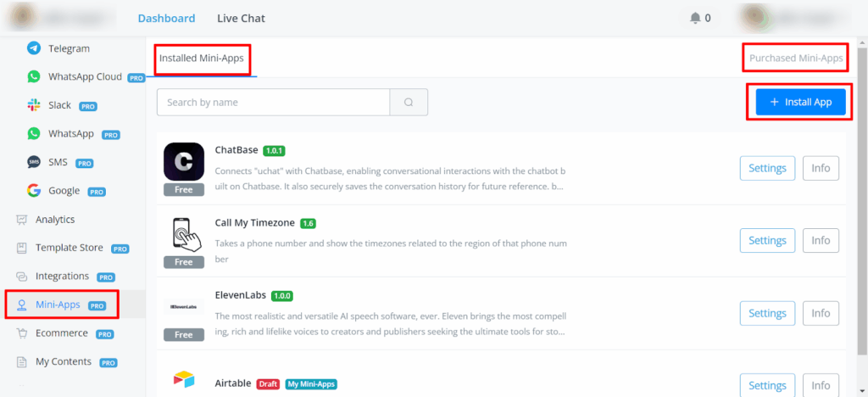Viewport: 868px width, 397px height.
Task: Click the Search by name field
Action: pos(273,103)
